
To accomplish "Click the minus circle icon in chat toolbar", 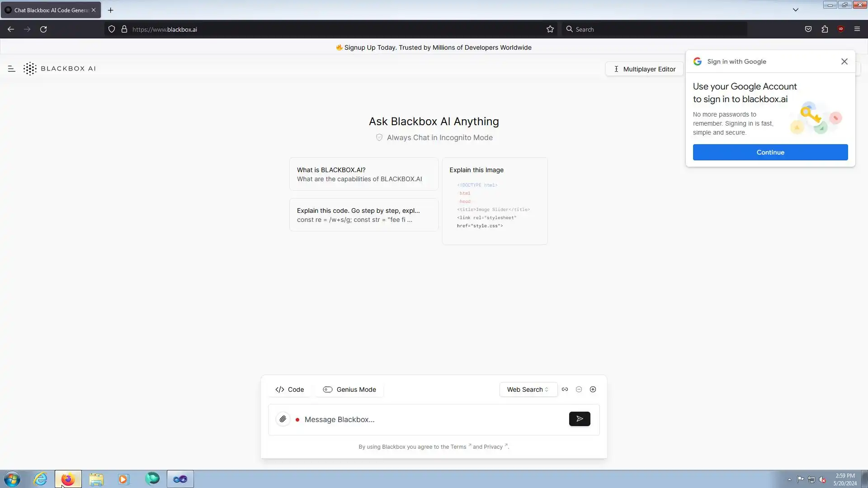I will (579, 389).
